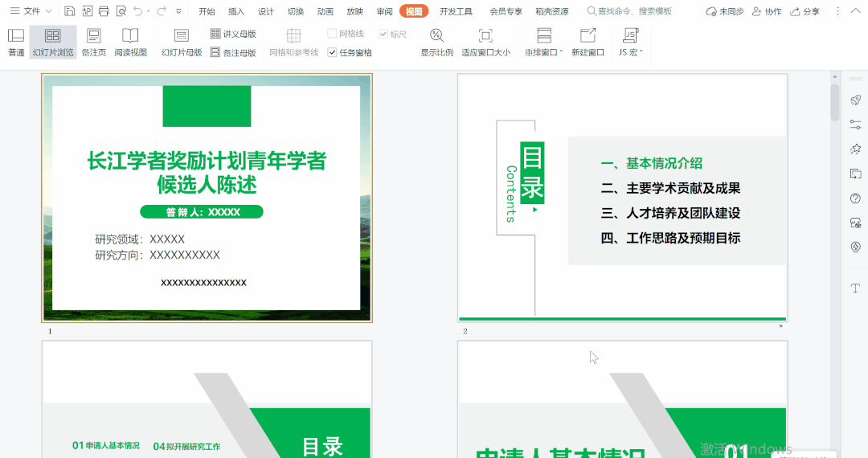Expand the undo history dropdown arrow

tap(149, 11)
